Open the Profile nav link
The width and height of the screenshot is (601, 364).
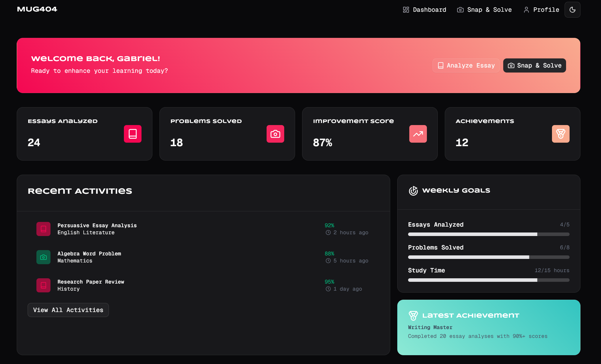pyautogui.click(x=541, y=10)
